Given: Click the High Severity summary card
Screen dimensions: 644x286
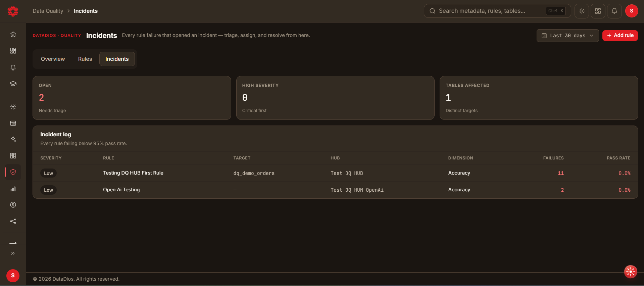Looking at the screenshot, I should 335,98.
